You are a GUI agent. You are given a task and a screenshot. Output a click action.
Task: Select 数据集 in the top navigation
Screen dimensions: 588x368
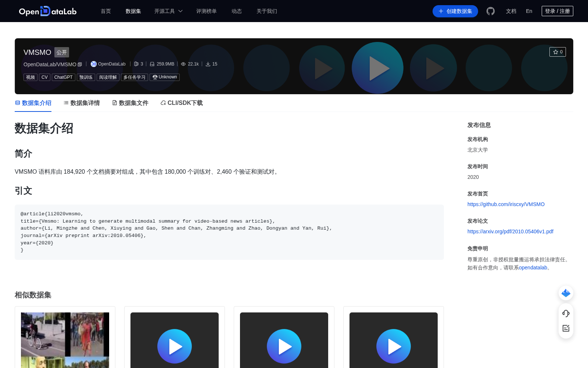pos(133,11)
